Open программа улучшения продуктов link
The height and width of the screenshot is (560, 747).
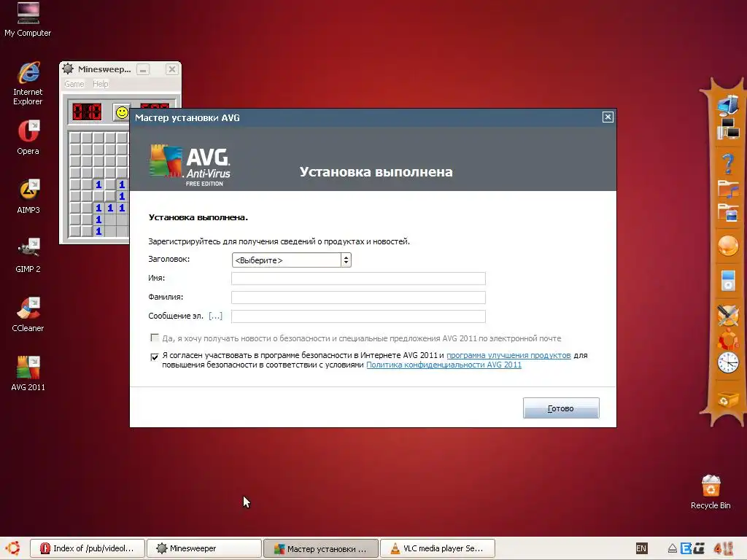[x=508, y=355]
